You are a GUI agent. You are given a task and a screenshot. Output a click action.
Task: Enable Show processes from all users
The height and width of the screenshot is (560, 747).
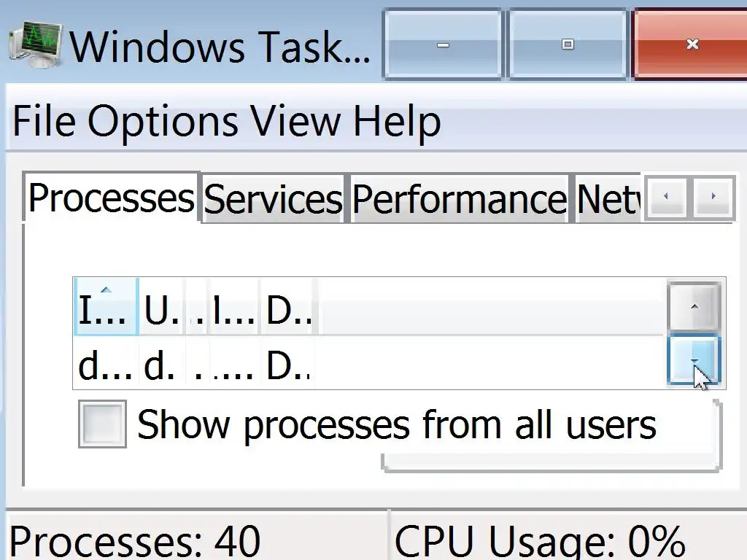[102, 424]
